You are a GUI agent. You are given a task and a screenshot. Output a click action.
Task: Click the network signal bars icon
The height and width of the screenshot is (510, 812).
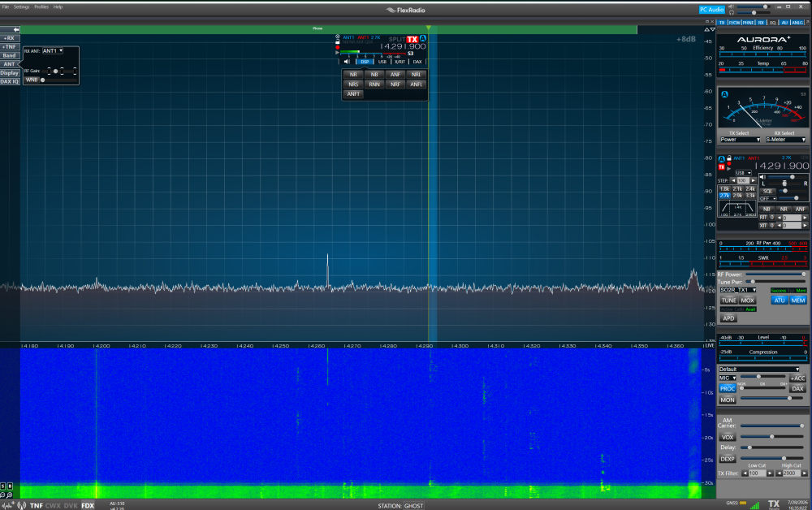(x=755, y=505)
